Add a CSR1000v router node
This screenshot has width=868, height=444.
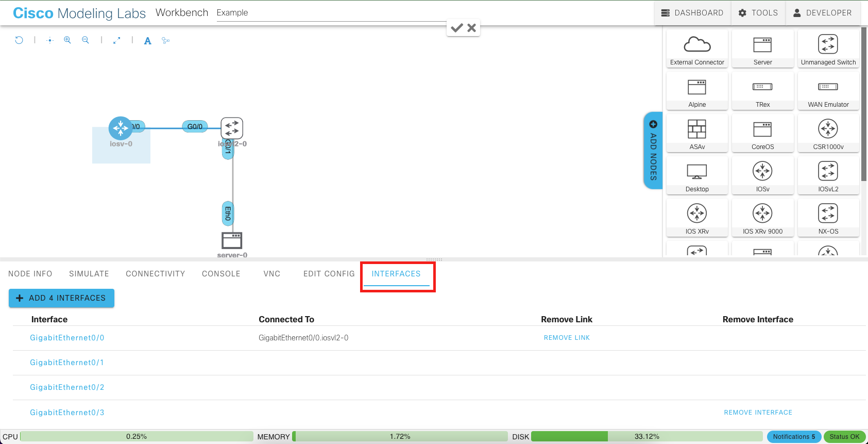828,133
